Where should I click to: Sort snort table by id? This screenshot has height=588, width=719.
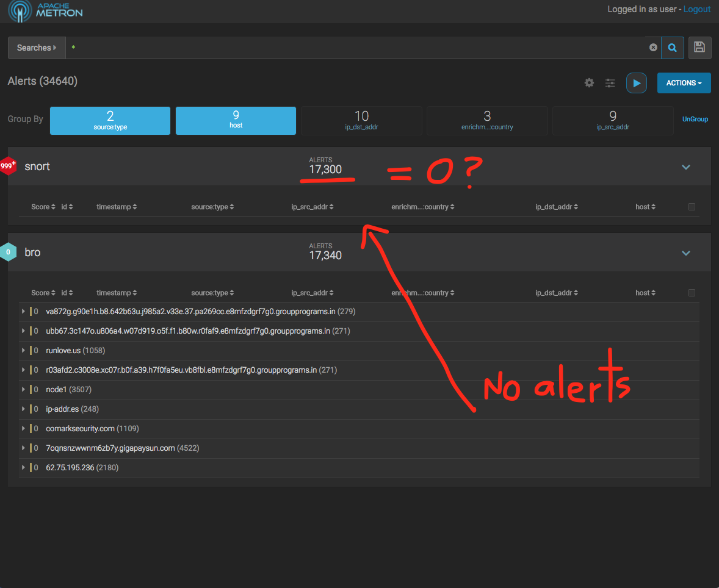[67, 207]
